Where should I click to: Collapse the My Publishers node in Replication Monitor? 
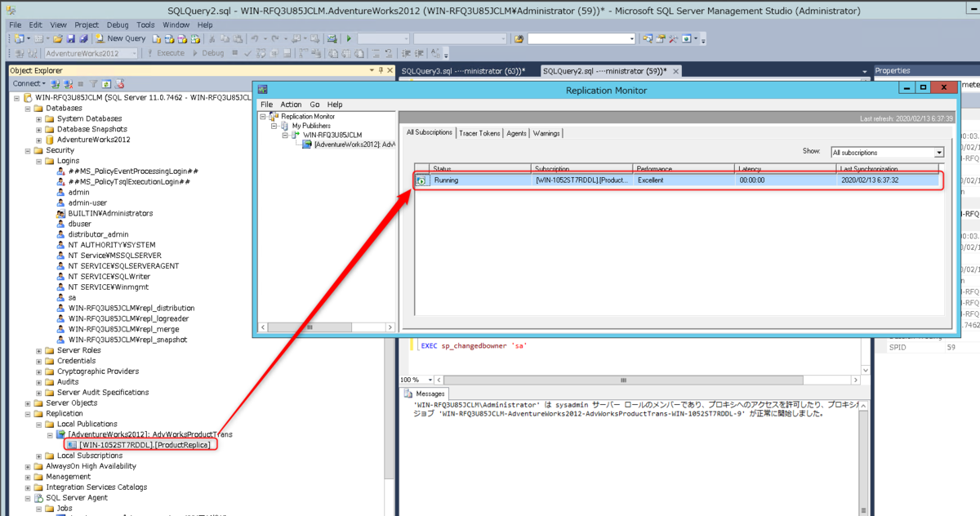274,126
